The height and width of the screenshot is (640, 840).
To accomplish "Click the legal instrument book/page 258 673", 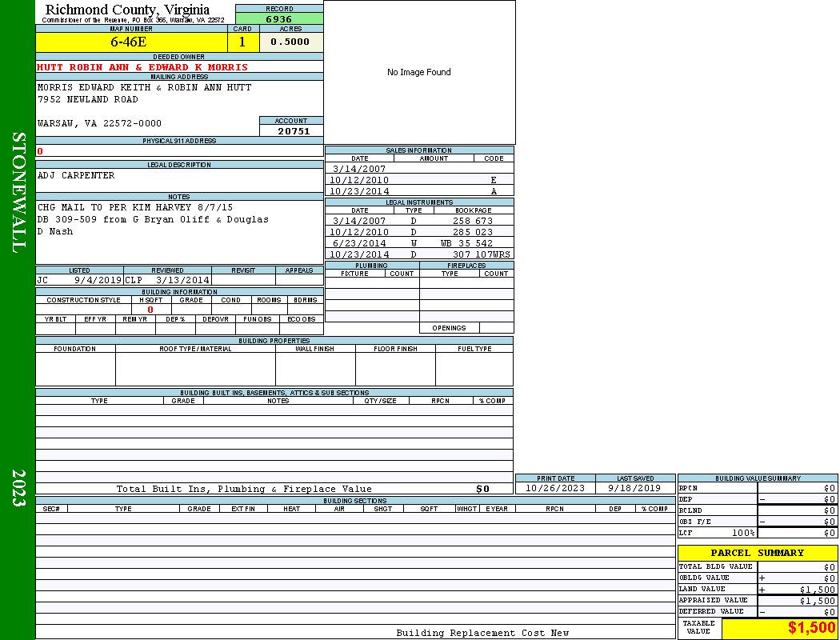I will point(473,221).
